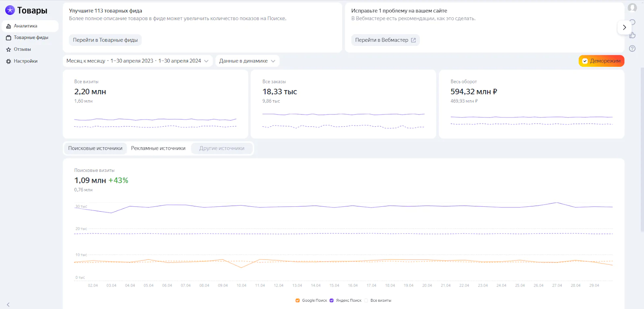Image resolution: width=644 pixels, height=309 pixels.
Task: Collapse the sidebar with the left chevron
Action: pos(8,305)
